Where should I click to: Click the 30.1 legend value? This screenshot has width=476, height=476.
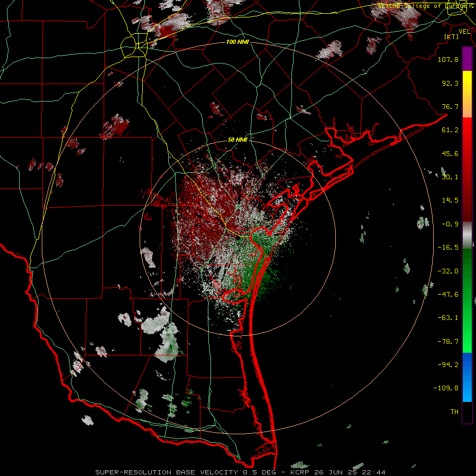coord(450,177)
